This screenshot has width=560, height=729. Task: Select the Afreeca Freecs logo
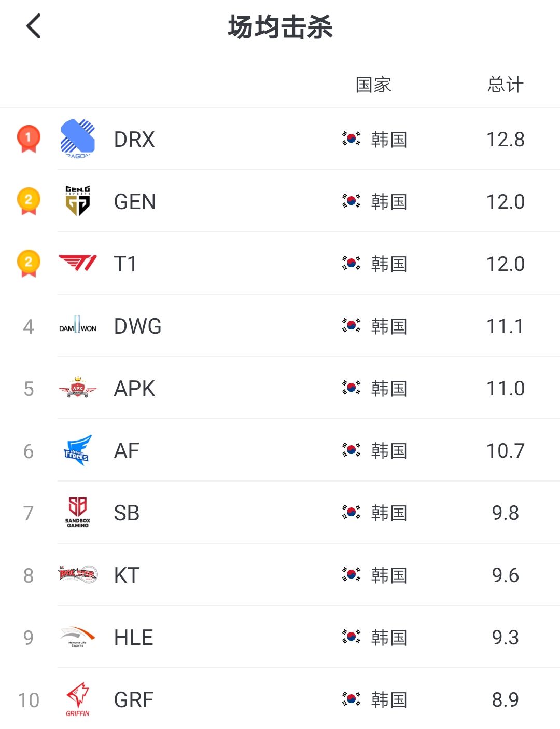point(78,450)
